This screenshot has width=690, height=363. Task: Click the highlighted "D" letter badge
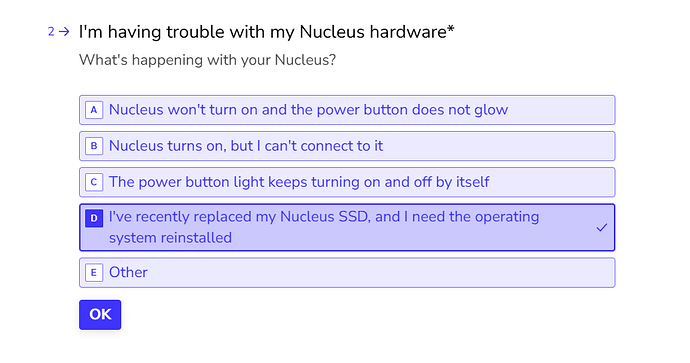[94, 218]
